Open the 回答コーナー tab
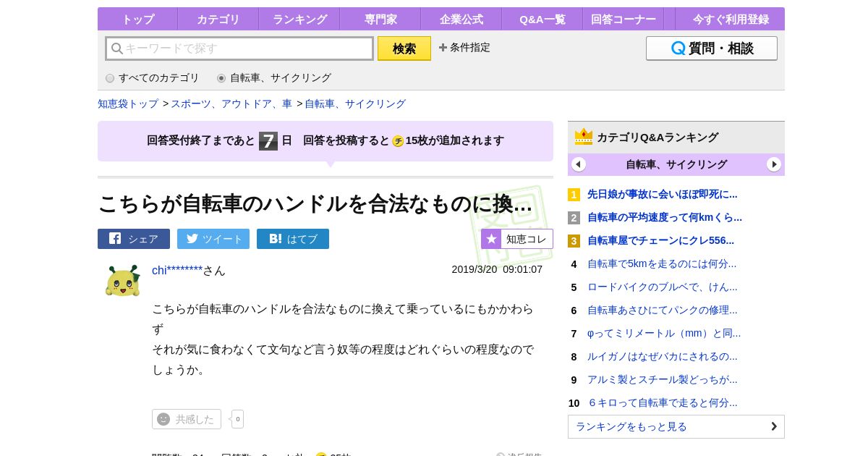Viewport: 868px width, 456px height. pyautogui.click(x=624, y=19)
